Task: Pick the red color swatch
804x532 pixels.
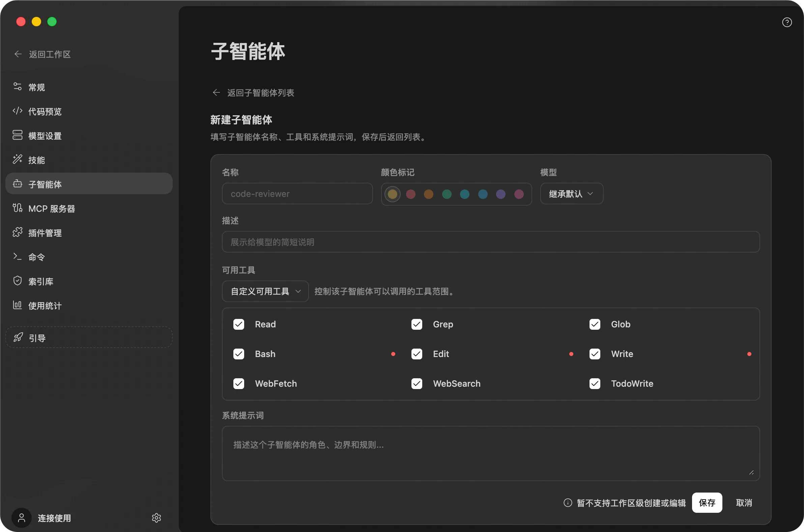Action: click(x=411, y=194)
